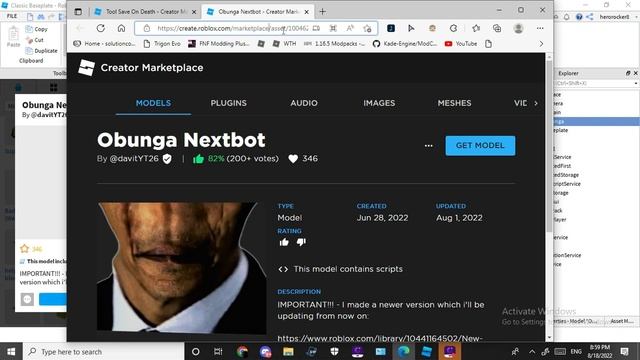Open the 1.16.5 Modpacks bookmark
This screenshot has width=640, height=360.
point(335,44)
